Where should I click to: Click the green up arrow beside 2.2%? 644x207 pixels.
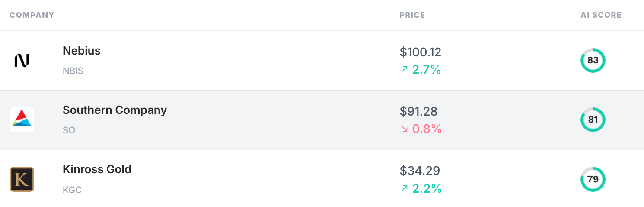click(405, 188)
